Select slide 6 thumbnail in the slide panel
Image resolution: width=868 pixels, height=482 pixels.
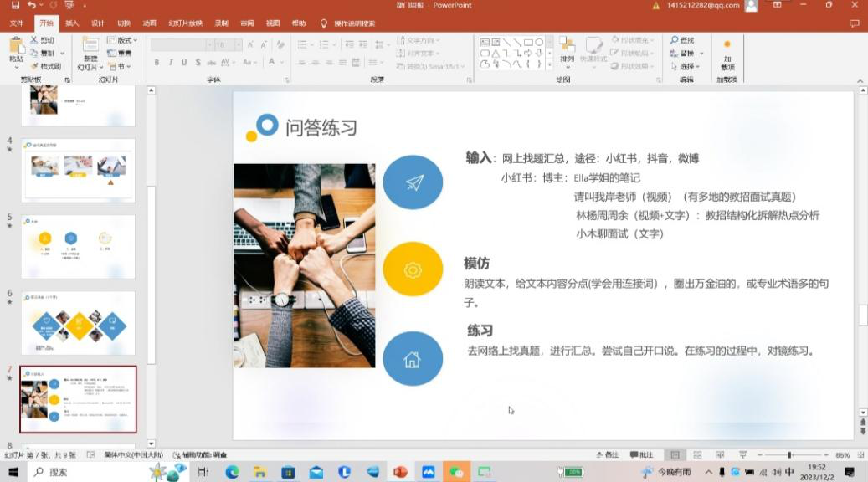pyautogui.click(x=78, y=323)
